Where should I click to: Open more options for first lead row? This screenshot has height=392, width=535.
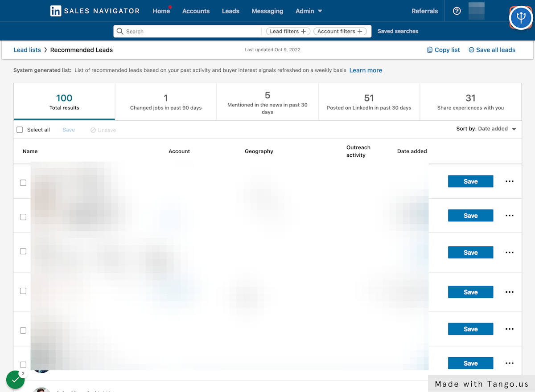(510, 181)
